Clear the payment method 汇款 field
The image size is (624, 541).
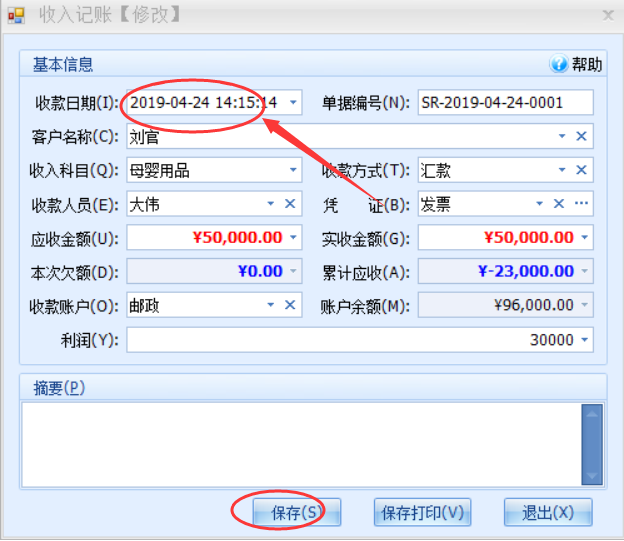pyautogui.click(x=581, y=170)
